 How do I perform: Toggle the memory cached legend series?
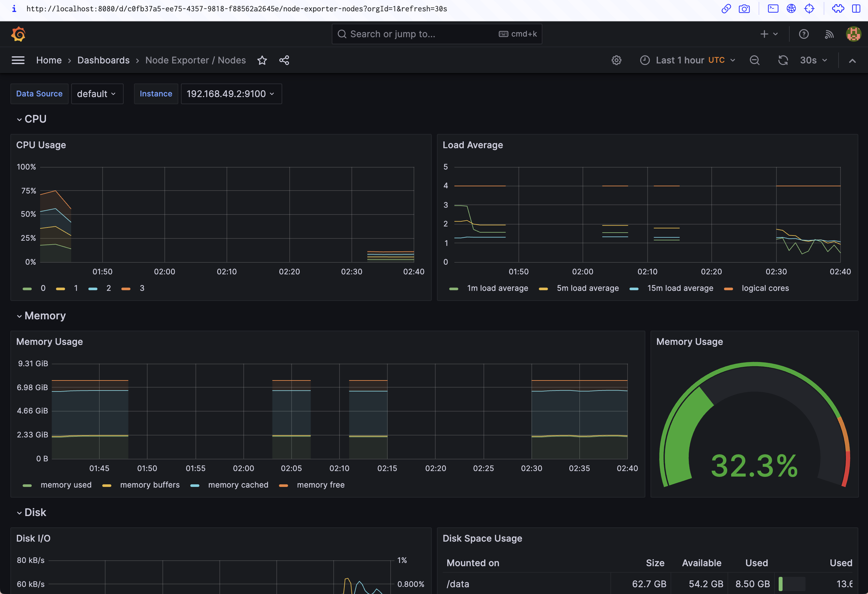[238, 485]
